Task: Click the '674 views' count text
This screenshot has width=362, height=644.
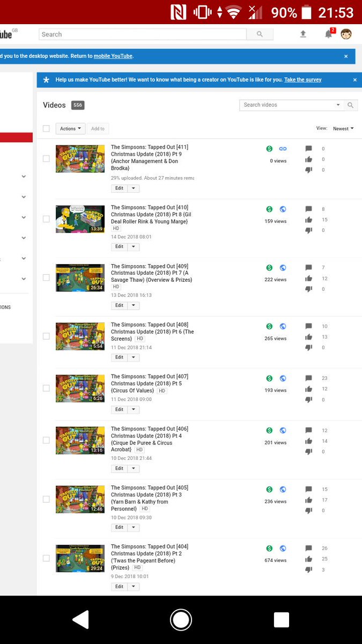Action: click(276, 560)
